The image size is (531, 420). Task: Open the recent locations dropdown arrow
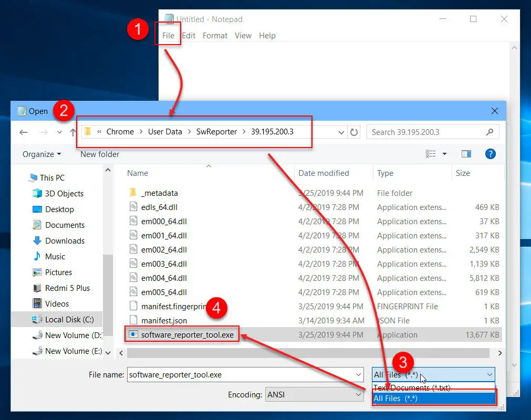59,132
